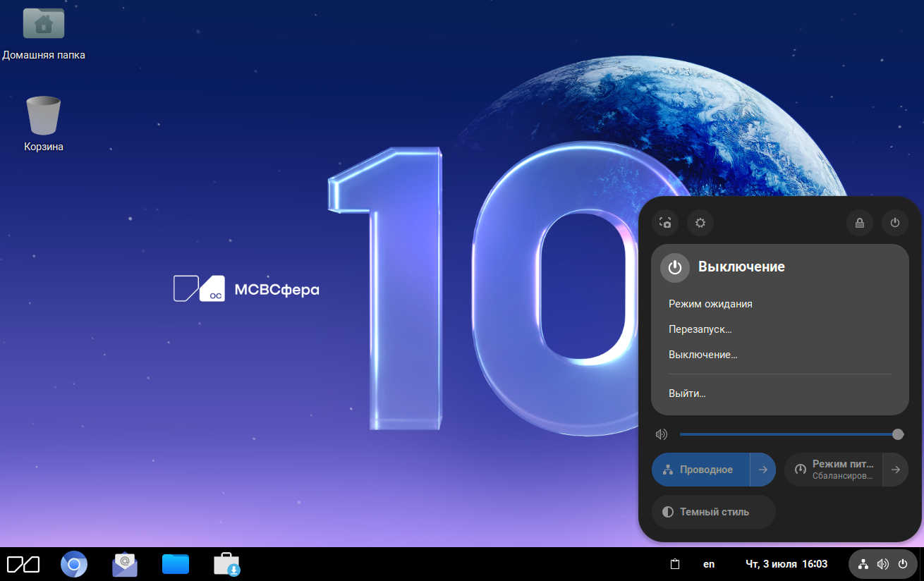
Task: Select Выключение… to shut down
Action: (x=703, y=355)
